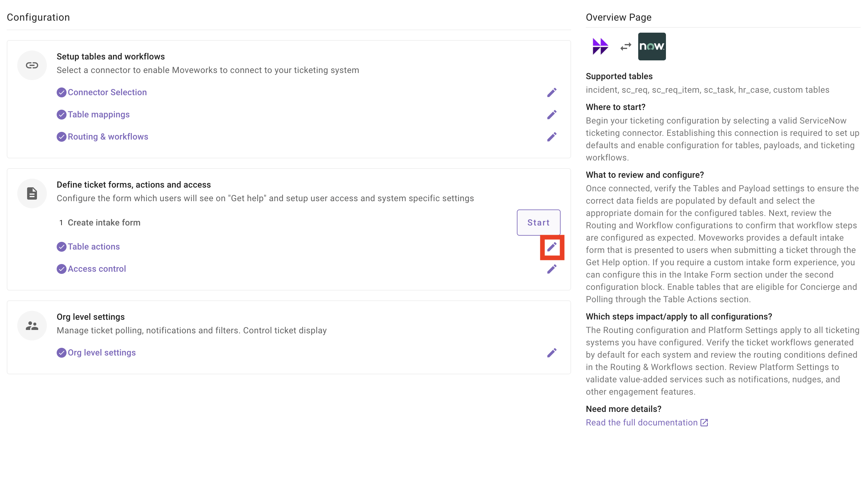Open the Table actions link

point(94,247)
